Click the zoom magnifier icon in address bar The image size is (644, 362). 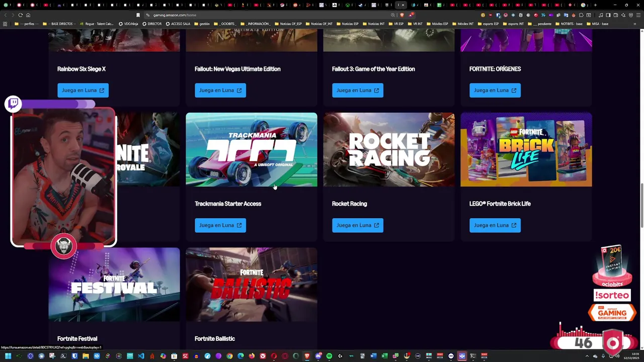pyautogui.click(x=393, y=15)
